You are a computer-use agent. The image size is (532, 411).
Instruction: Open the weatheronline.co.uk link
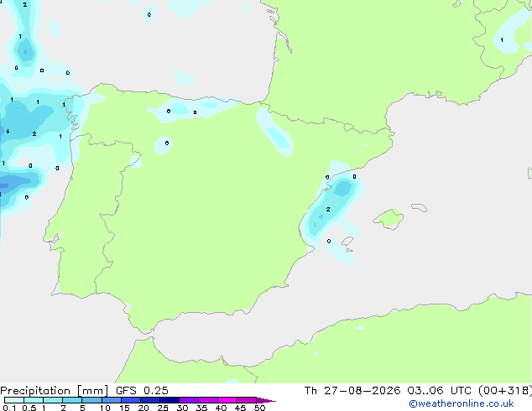(x=462, y=403)
